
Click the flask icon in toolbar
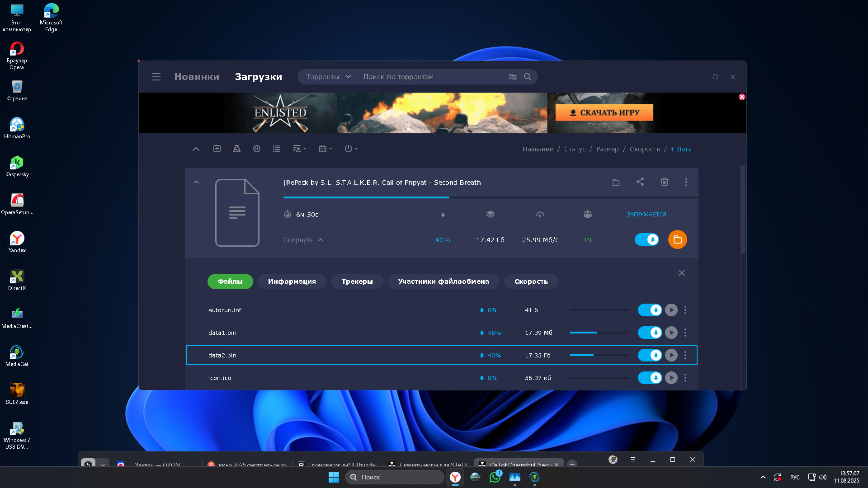pos(236,149)
